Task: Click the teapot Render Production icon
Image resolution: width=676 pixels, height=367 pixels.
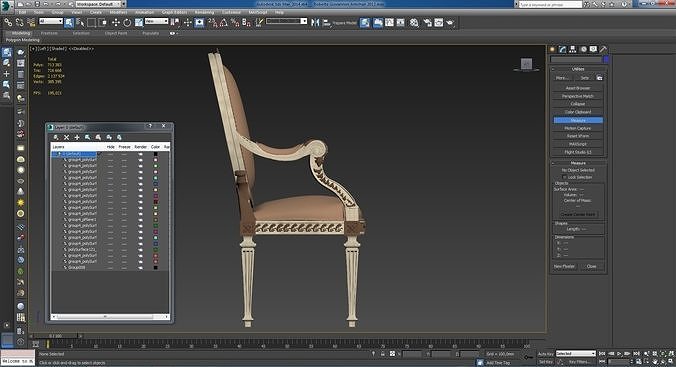Action: tap(450, 22)
